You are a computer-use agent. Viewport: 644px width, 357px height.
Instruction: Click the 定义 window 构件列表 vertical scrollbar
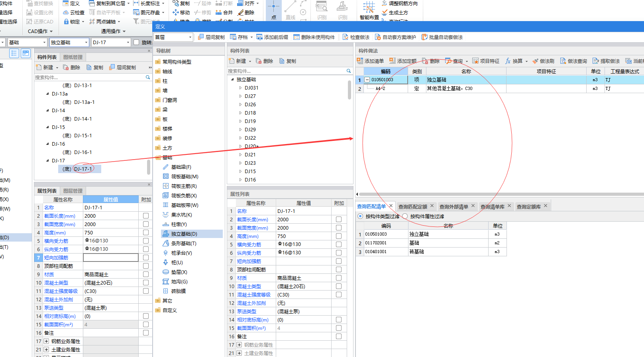(x=349, y=90)
